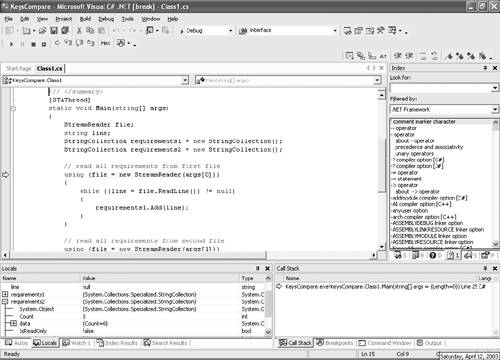Viewport: 500px width, 360px height.
Task: Switch to the Watch 1 tab
Action: [77, 343]
